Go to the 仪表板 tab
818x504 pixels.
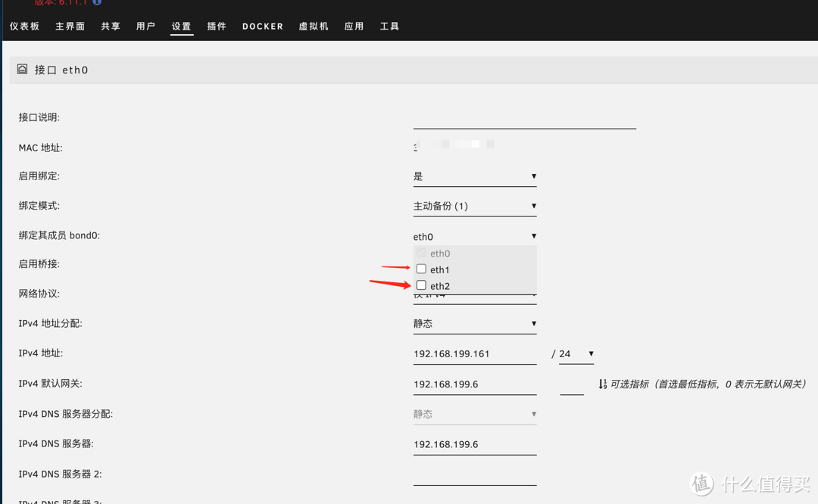(24, 26)
